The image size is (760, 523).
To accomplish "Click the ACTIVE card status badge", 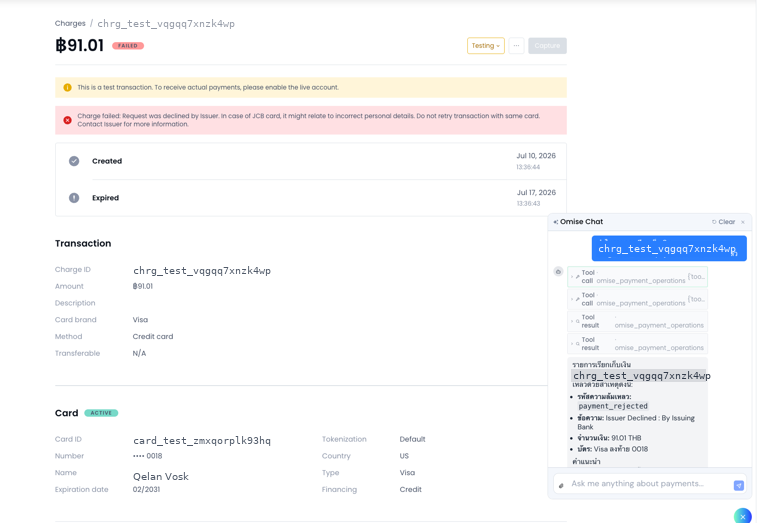I will point(101,413).
